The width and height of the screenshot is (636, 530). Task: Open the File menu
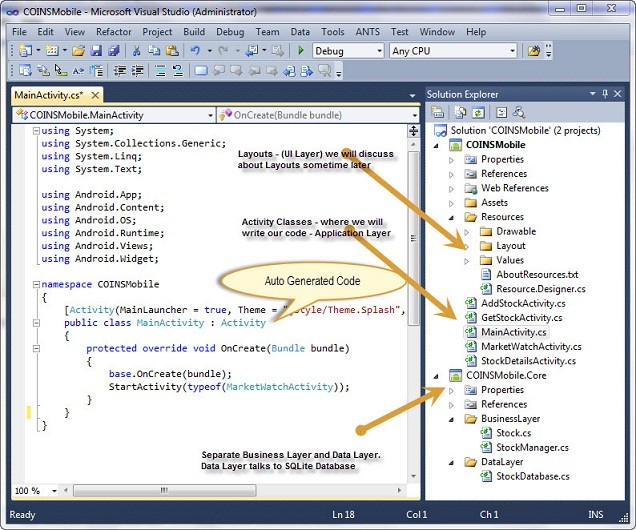click(x=19, y=32)
